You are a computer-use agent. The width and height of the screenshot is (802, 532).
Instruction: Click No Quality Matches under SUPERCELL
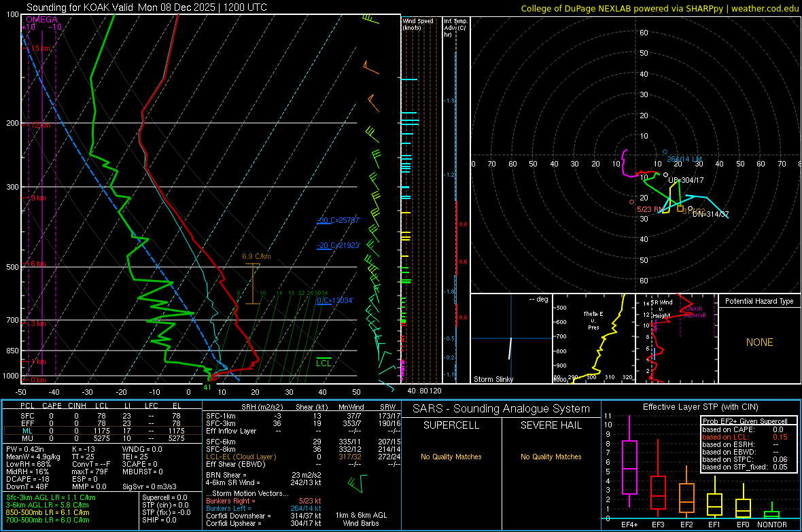(451, 457)
